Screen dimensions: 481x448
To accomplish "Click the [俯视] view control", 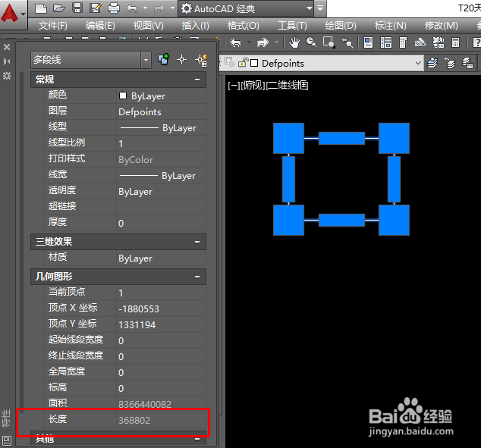I will pos(253,86).
